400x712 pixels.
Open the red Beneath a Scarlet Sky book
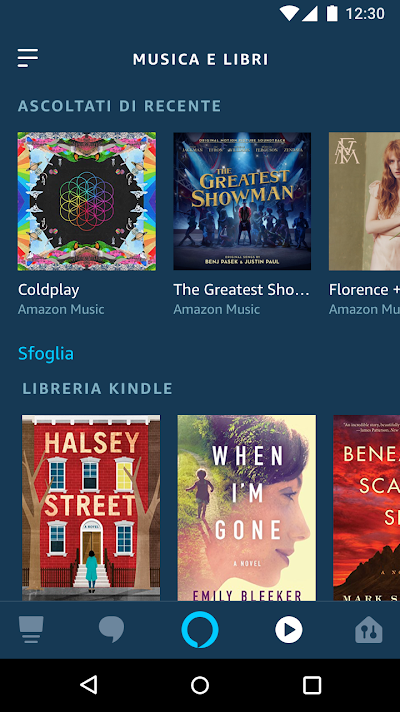(x=366, y=508)
